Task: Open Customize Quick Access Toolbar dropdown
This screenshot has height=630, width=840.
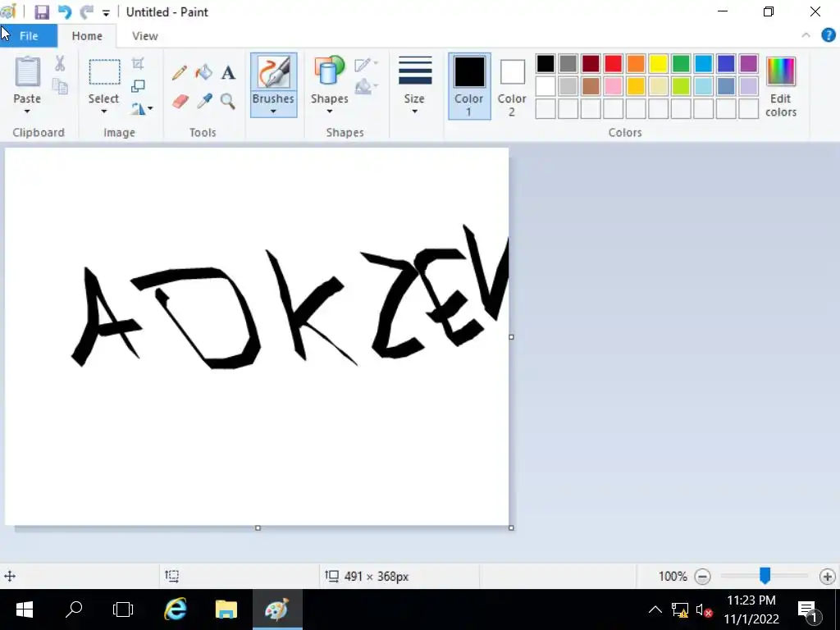Action: click(106, 12)
